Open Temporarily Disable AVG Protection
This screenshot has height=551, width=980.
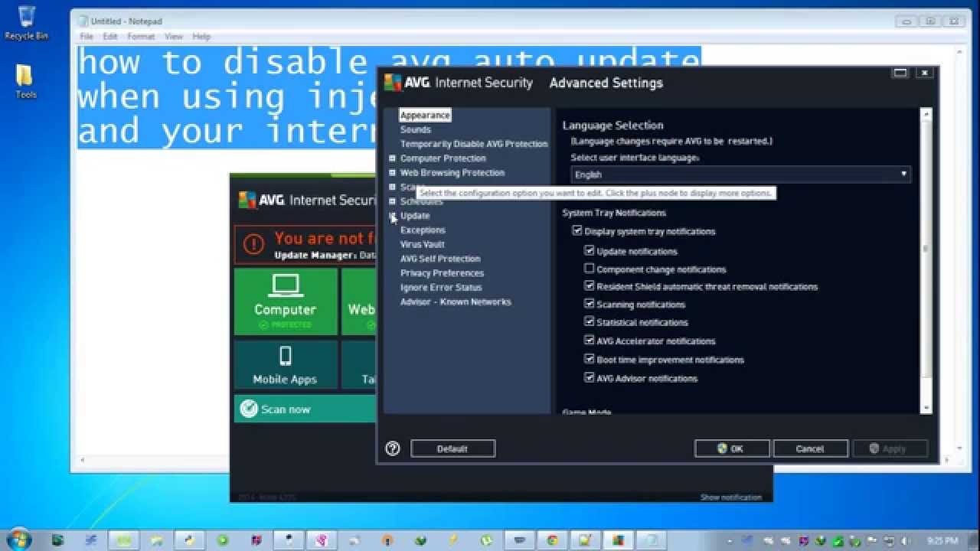coord(474,144)
